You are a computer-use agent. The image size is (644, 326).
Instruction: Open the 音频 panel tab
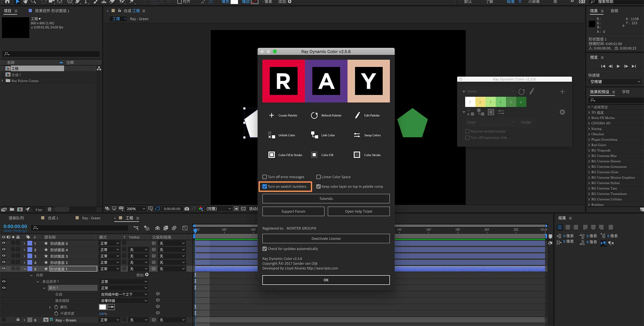pos(614,11)
